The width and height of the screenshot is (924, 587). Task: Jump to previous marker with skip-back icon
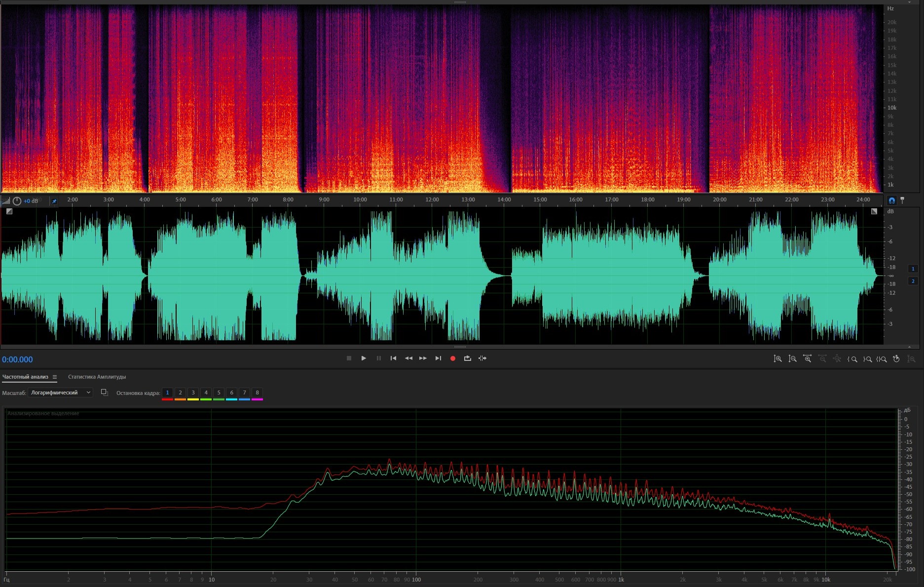(x=393, y=358)
